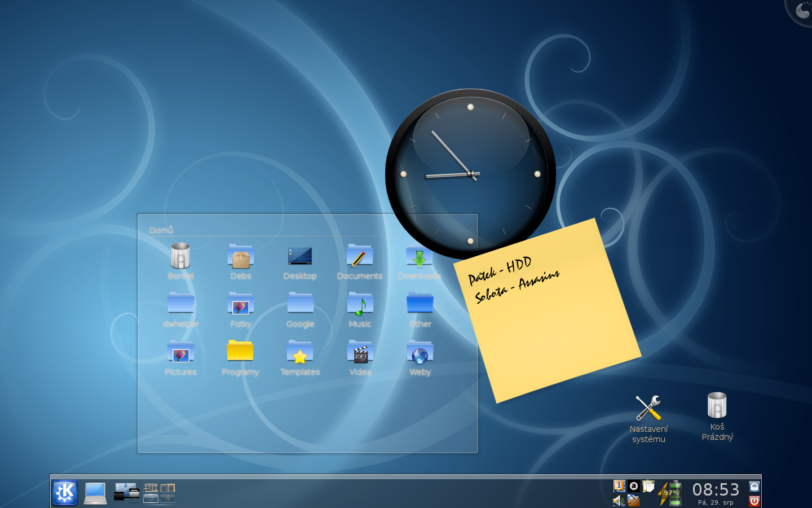Open the KDE Kickoff application launcher
Viewport: 812px width, 508px height.
click(65, 493)
